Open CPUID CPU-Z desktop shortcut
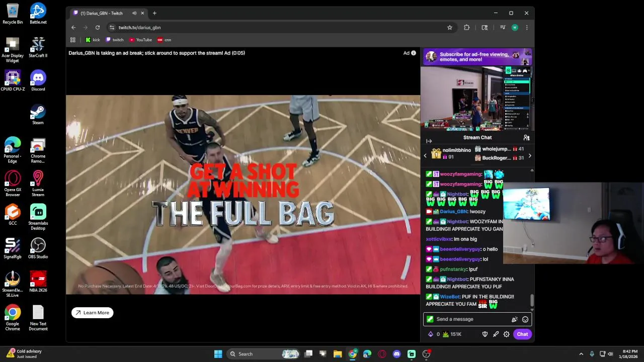The width and height of the screenshot is (644, 362). [x=13, y=81]
